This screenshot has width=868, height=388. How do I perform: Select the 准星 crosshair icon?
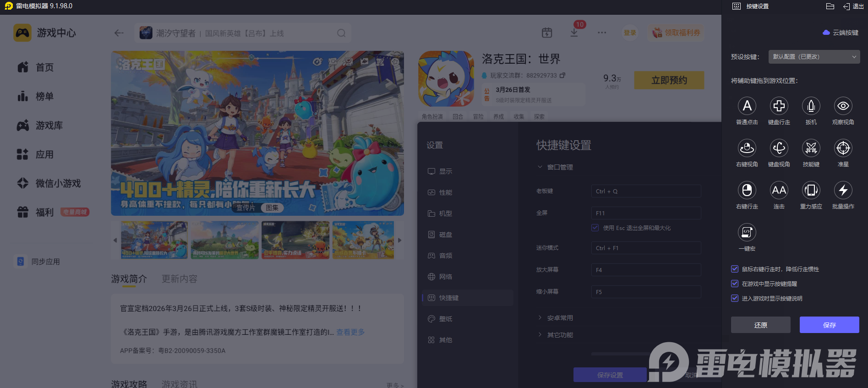click(x=843, y=148)
